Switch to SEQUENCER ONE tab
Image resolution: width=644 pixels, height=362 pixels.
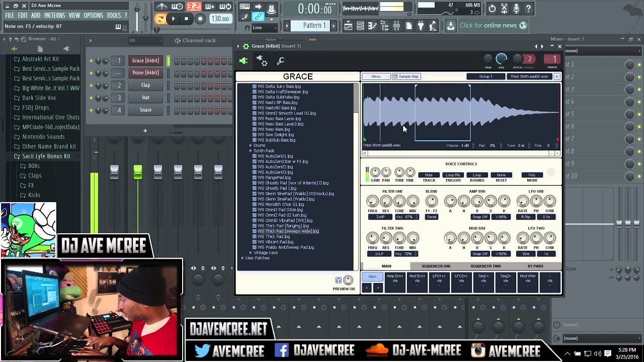tap(436, 266)
